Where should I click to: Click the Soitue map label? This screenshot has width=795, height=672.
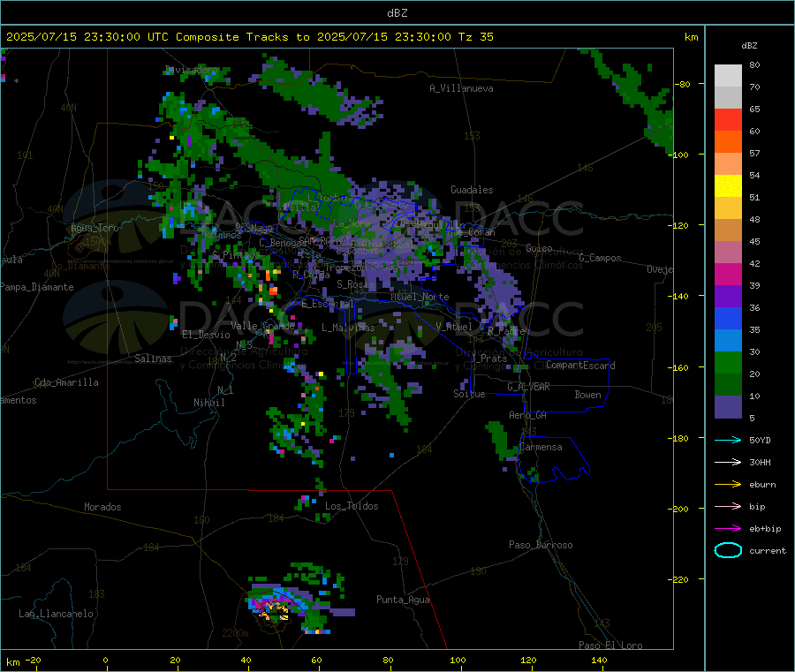tap(469, 394)
